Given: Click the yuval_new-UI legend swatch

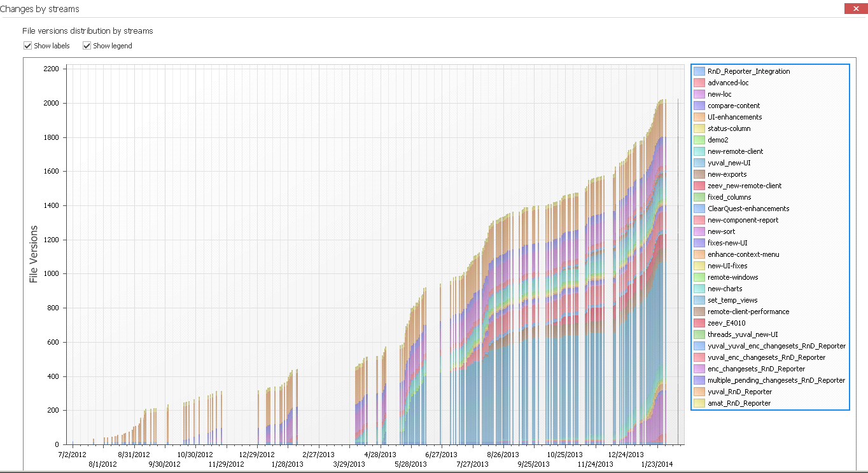Looking at the screenshot, I should [x=699, y=163].
